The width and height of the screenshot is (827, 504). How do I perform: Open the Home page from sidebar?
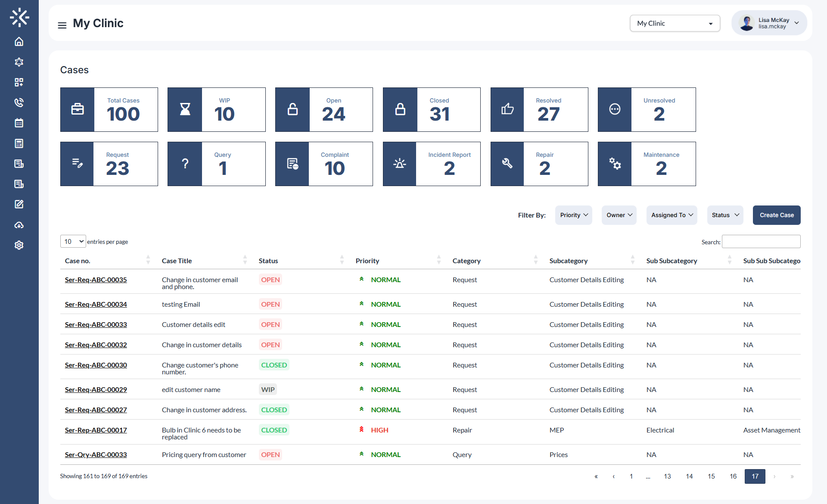[x=19, y=41]
